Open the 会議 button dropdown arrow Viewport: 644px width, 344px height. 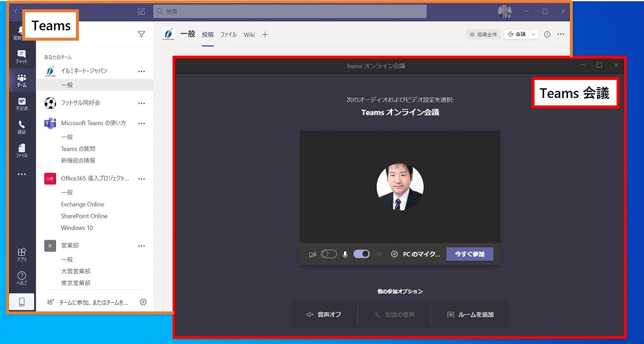(533, 35)
